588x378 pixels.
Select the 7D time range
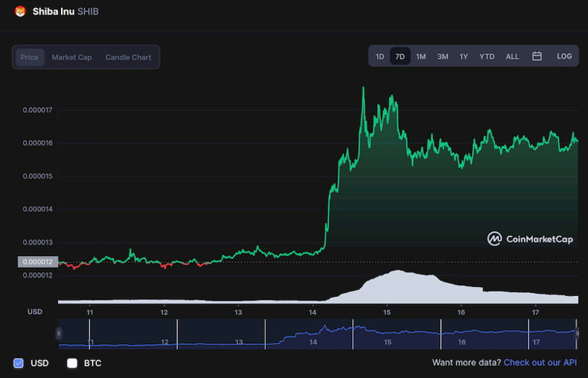[400, 56]
